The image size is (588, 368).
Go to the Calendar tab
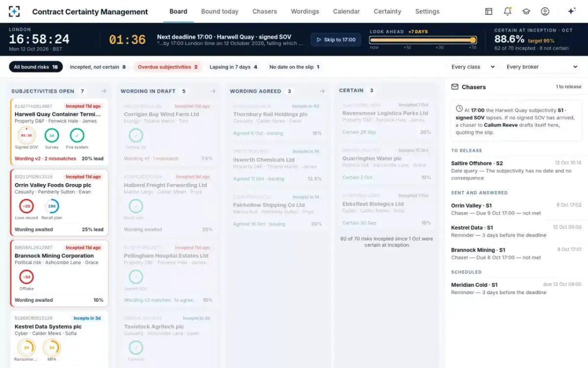pyautogui.click(x=346, y=11)
